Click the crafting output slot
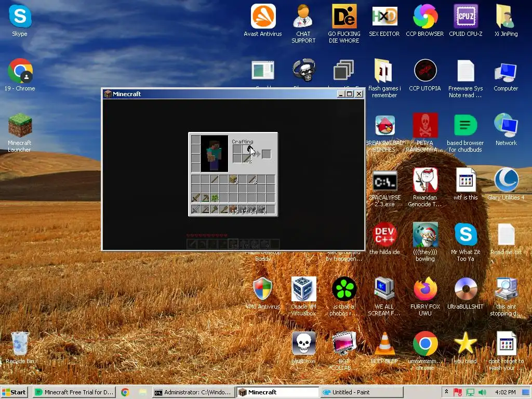This screenshot has width=532, height=399. click(267, 154)
